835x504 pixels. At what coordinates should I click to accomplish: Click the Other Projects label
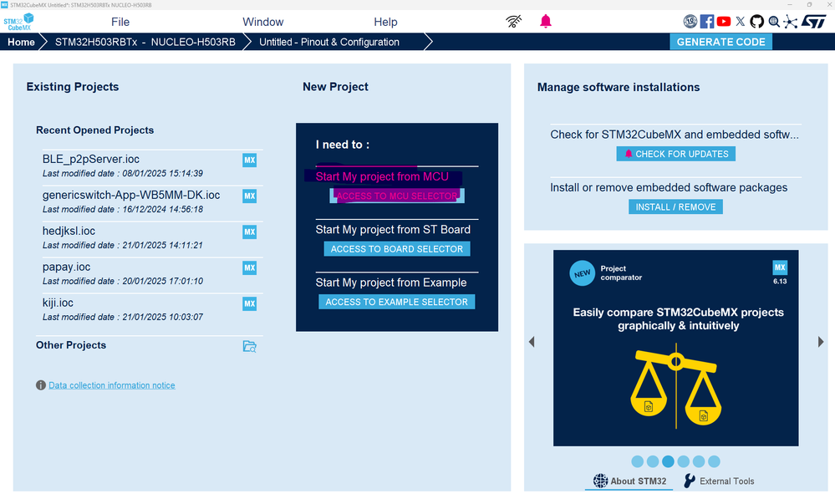71,345
